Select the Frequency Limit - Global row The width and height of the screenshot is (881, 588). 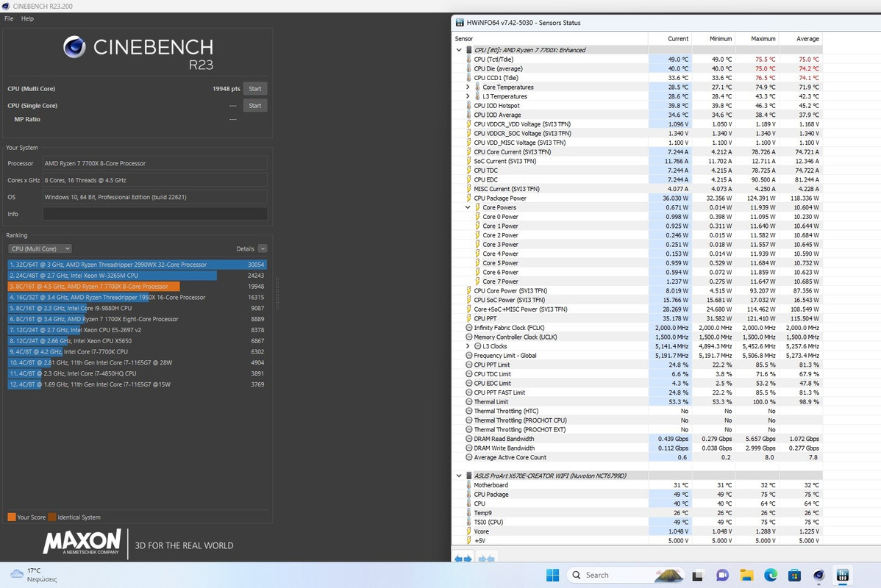(x=638, y=356)
